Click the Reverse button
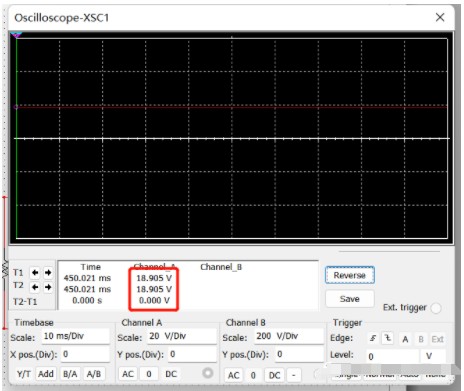 350,275
